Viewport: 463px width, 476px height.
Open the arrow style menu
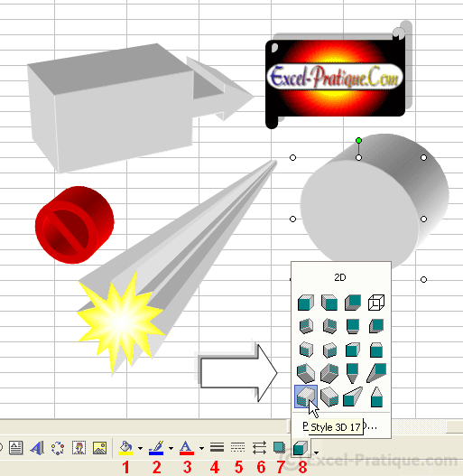click(x=259, y=448)
